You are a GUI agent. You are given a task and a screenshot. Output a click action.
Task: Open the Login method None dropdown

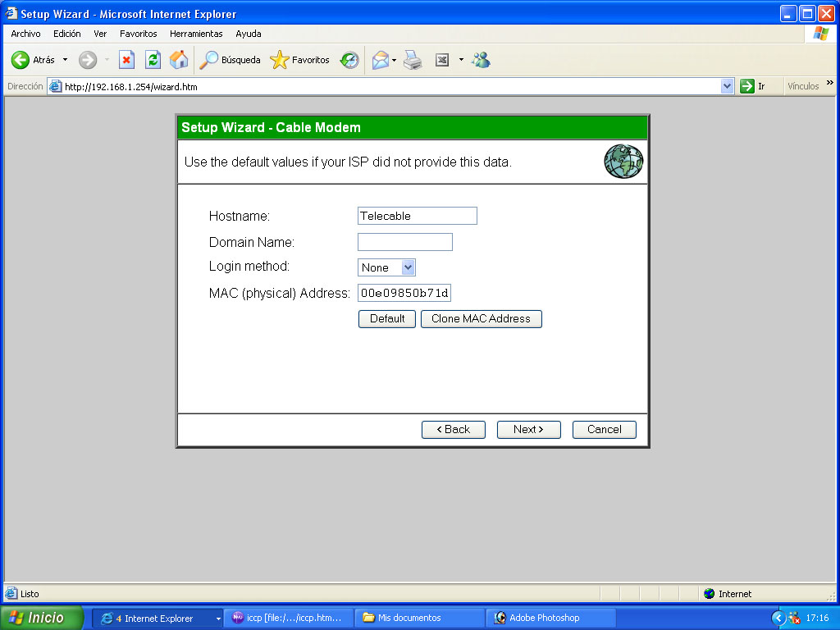[386, 267]
